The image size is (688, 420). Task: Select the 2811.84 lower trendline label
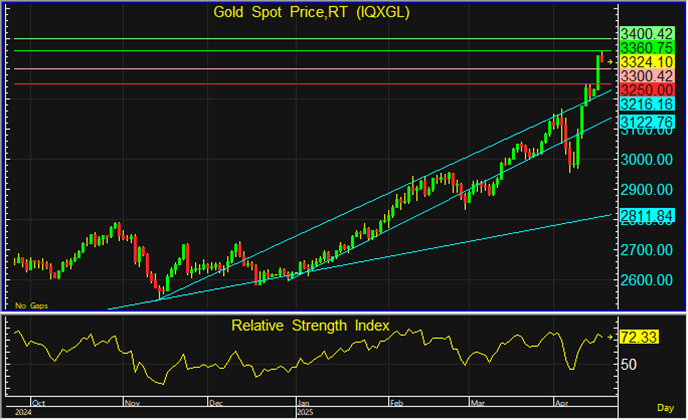[x=646, y=215]
